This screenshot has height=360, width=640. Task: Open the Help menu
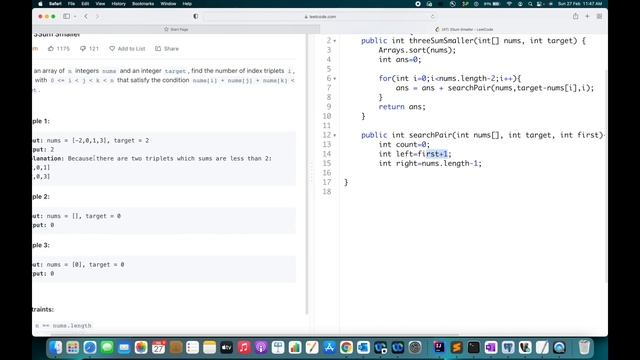(187, 4)
